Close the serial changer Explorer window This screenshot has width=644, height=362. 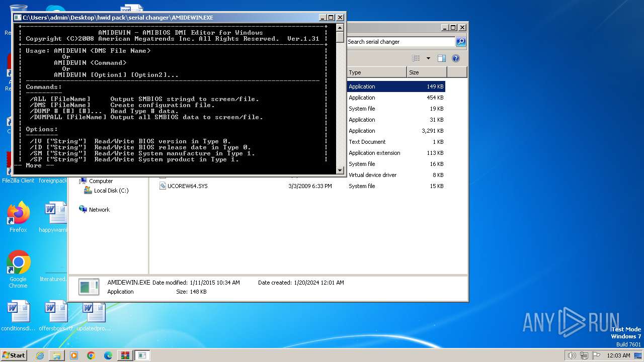[x=462, y=28]
